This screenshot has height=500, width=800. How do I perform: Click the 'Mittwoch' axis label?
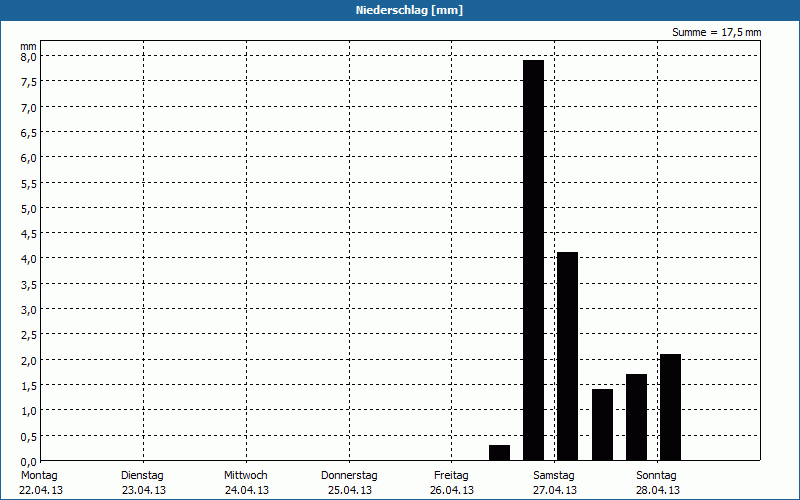245,475
